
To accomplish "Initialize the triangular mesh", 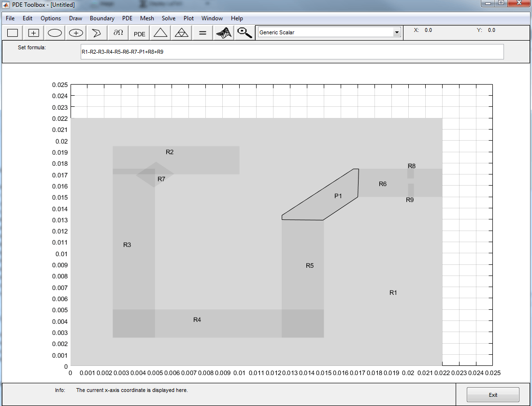I will pyautogui.click(x=160, y=33).
